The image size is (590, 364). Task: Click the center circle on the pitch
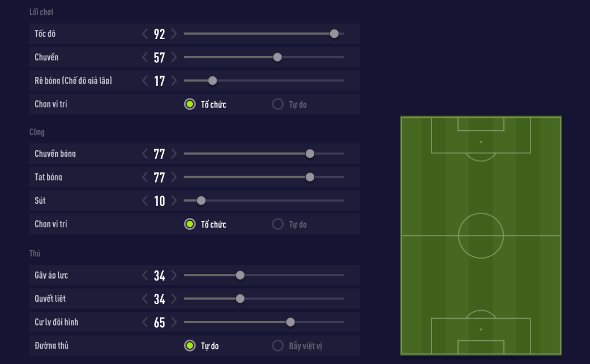[481, 235]
